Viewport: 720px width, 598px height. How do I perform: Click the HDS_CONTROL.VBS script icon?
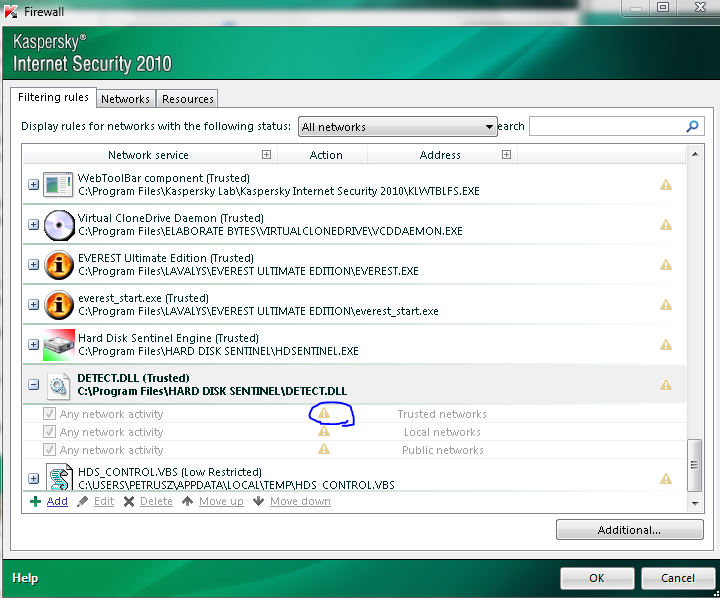[x=61, y=477]
